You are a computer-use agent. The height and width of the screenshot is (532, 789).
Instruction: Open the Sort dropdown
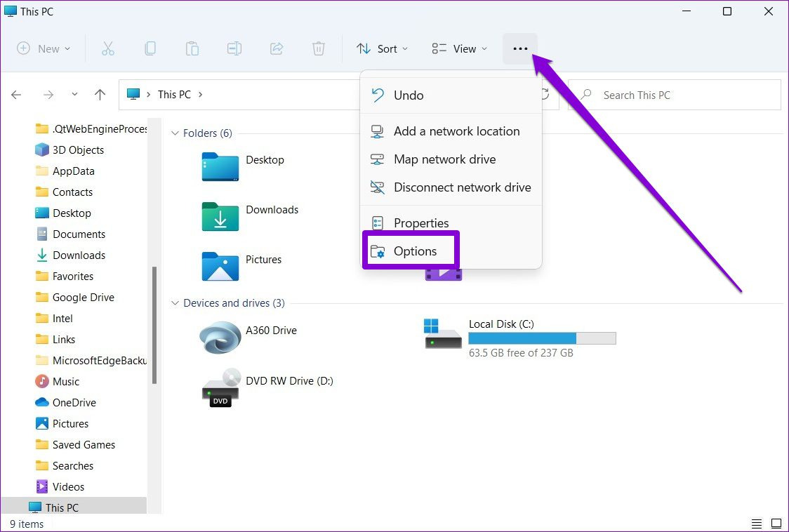tap(382, 48)
